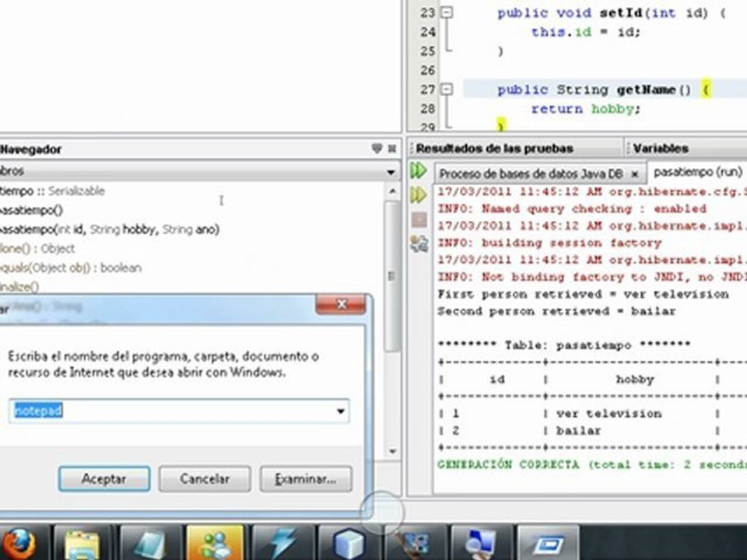Open the Run dialog command history dropdown

[x=340, y=411]
